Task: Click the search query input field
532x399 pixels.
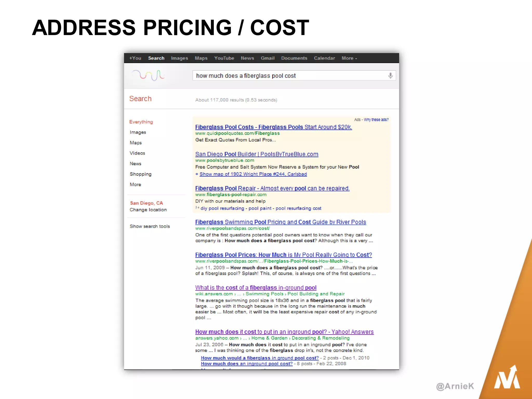Action: pos(294,76)
